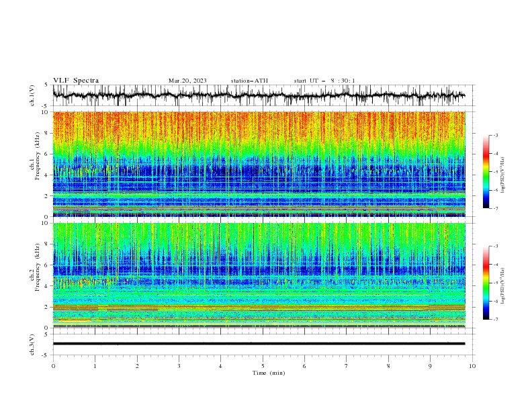Click the ch.2 color bar log(PSD) label
This screenshot has width=532, height=411.
click(503, 286)
